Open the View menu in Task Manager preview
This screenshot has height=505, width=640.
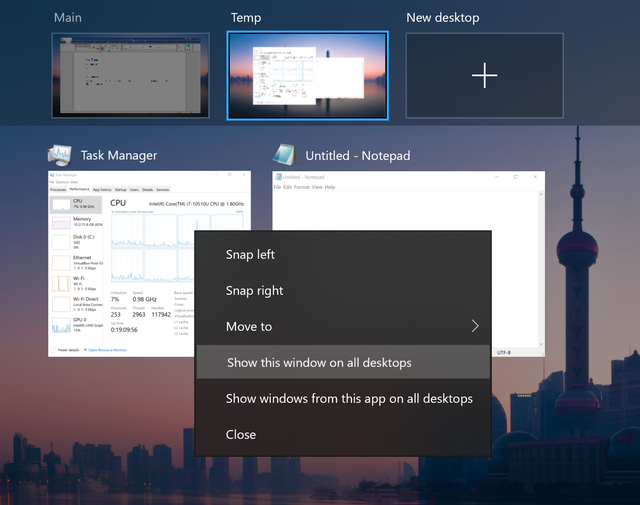pos(74,182)
